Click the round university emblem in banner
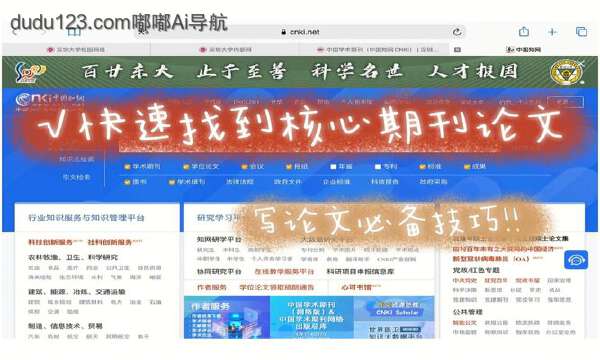 (x=567, y=72)
